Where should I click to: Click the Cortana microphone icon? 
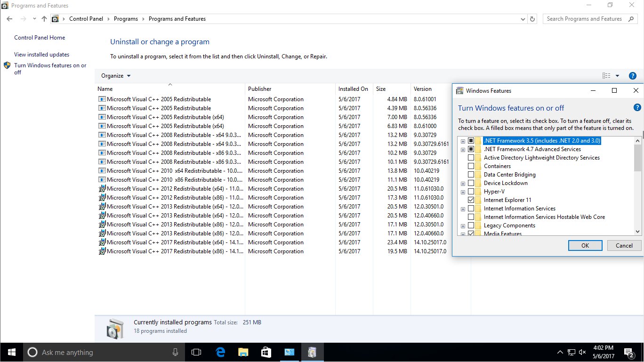pos(175,352)
